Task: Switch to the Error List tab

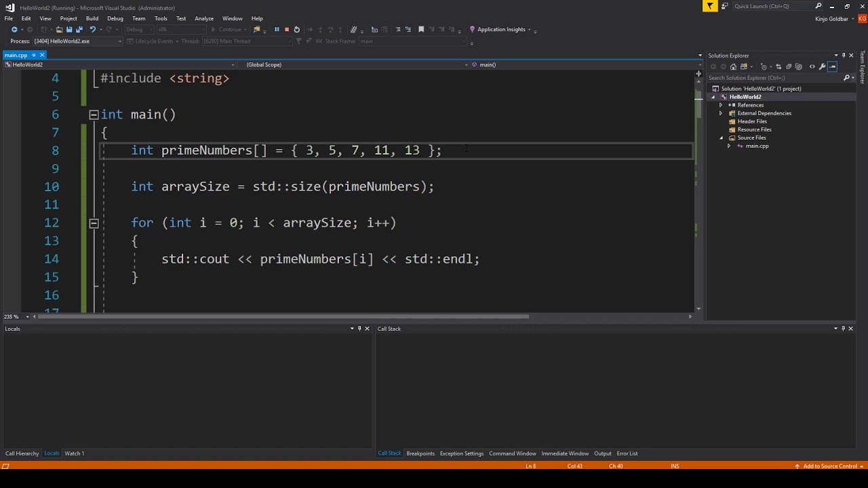Action: click(627, 453)
